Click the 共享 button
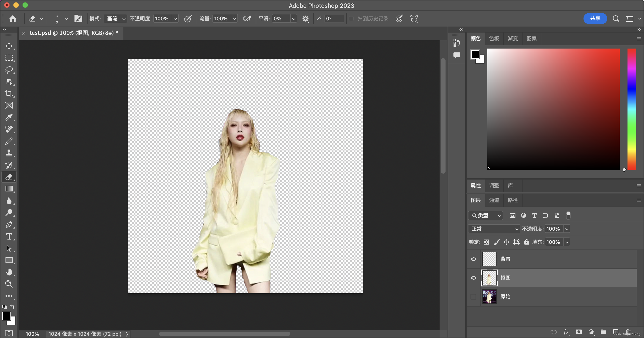The width and height of the screenshot is (644, 338). pyautogui.click(x=595, y=19)
